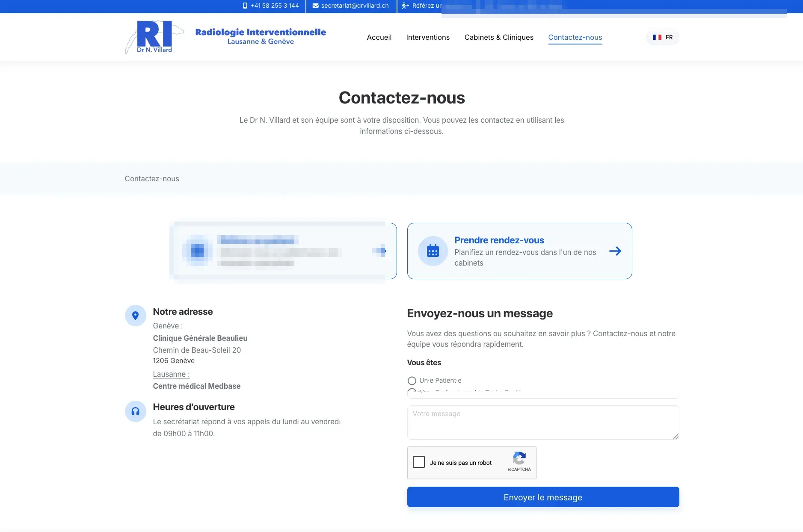Click the envelope icon beside secretariat@drvillard.ch
803x532 pixels.
coord(316,6)
